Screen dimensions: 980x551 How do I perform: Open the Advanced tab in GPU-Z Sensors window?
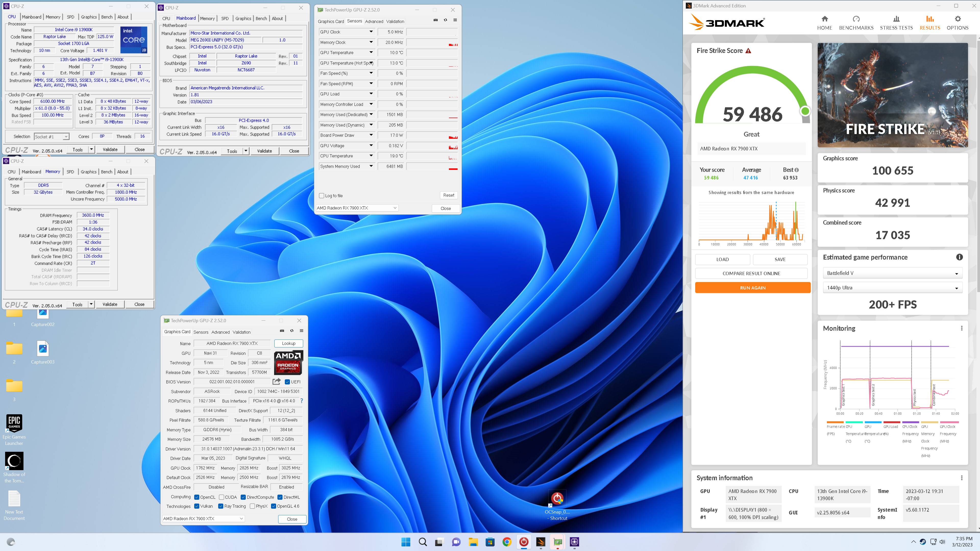(374, 21)
